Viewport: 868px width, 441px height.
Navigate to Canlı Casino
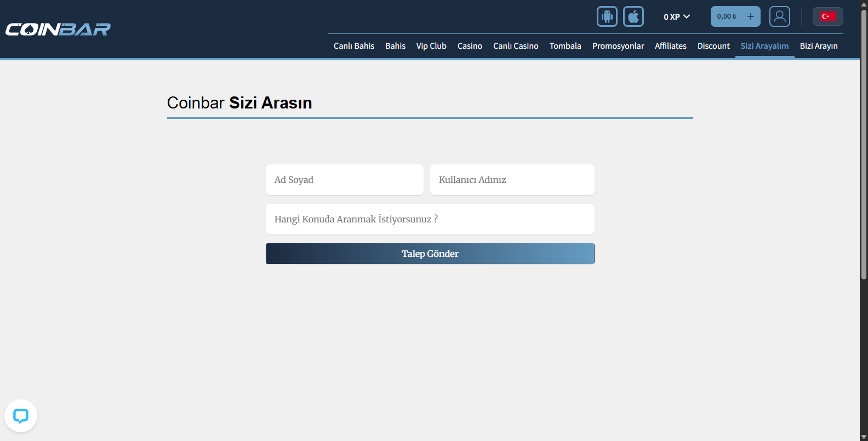[516, 46]
